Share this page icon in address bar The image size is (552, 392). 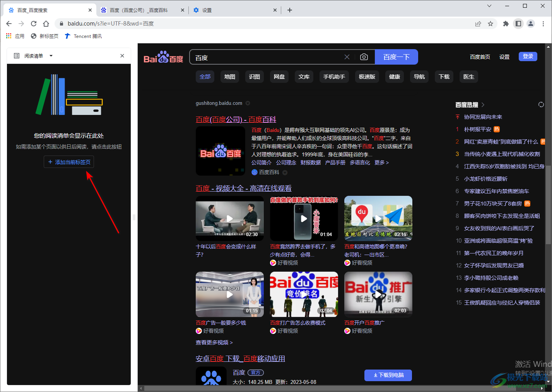click(478, 24)
